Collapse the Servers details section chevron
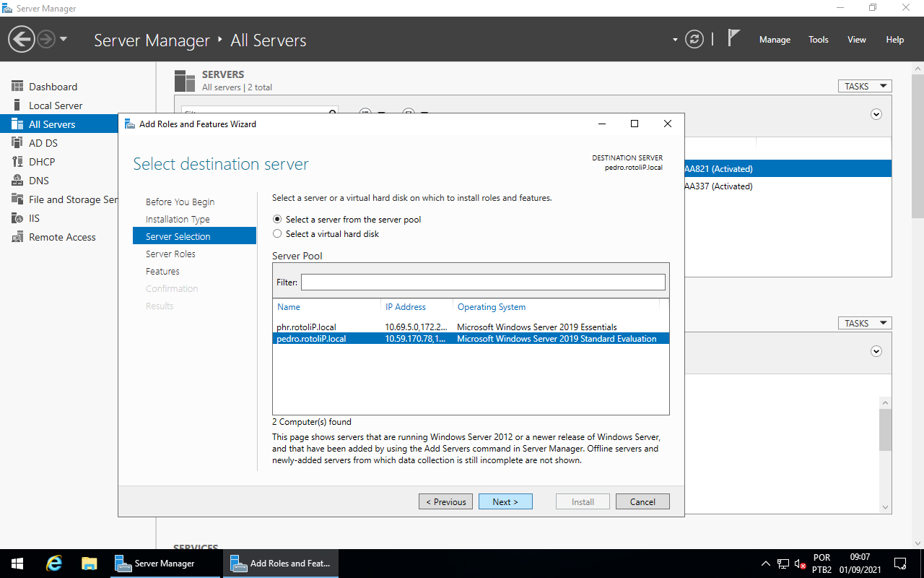The image size is (924, 578). pos(876,114)
